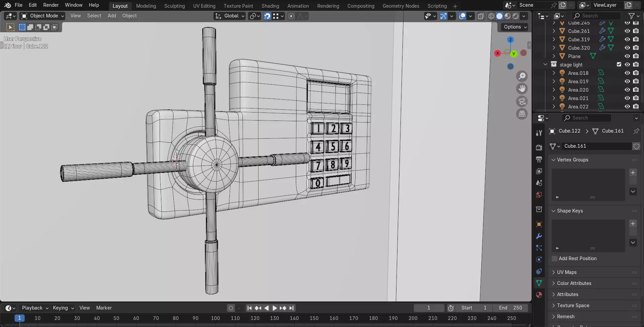The image size is (644, 327).
Task: Select rendered viewport shading
Action: (516, 16)
